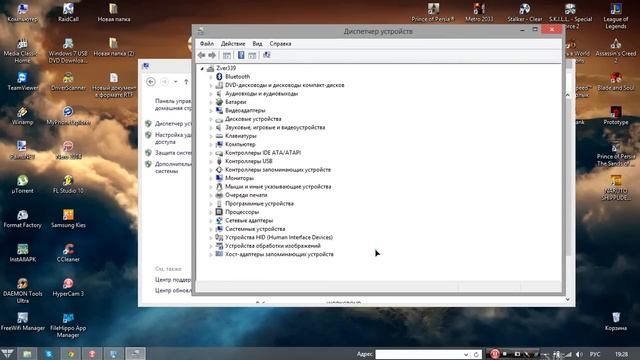Expand the Видеоадаптеры category
This screenshot has width=640, height=360.
tap(211, 111)
